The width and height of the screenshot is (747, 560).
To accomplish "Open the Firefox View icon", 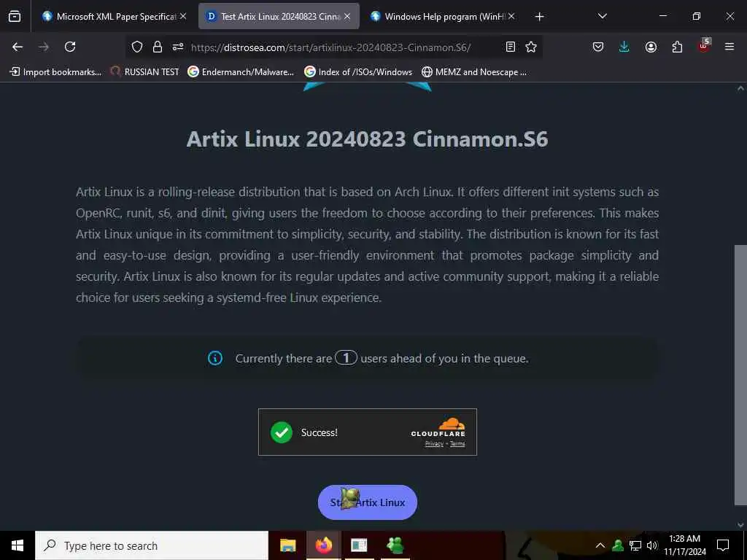I will 15,16.
